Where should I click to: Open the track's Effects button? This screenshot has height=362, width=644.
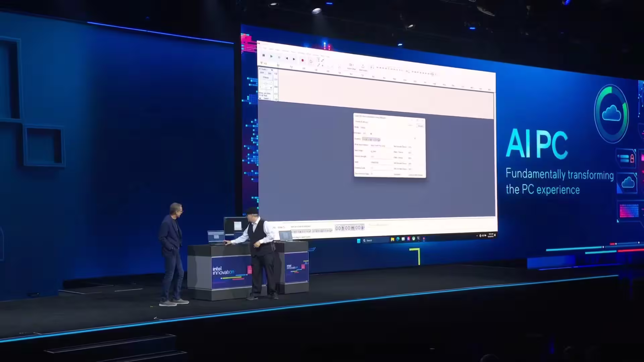[266, 78]
